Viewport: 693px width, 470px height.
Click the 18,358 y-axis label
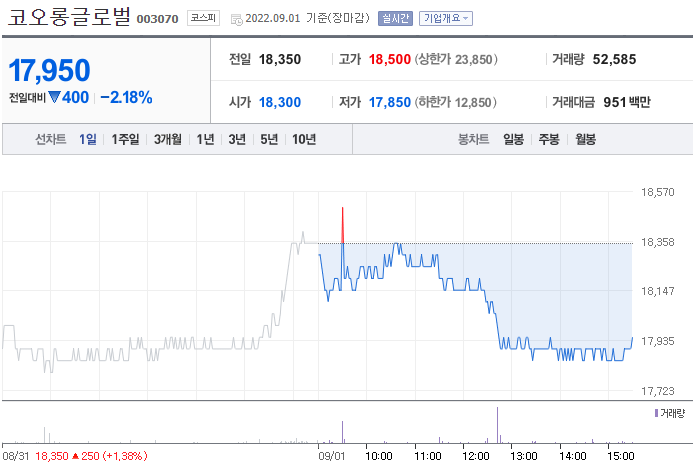click(658, 242)
